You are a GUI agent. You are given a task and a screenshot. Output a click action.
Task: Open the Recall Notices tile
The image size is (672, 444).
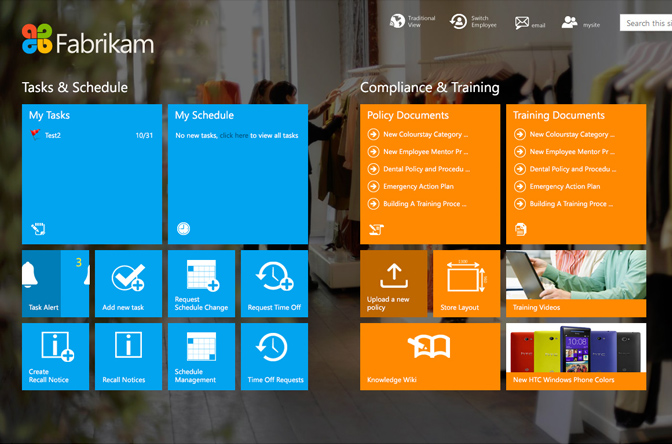128,356
